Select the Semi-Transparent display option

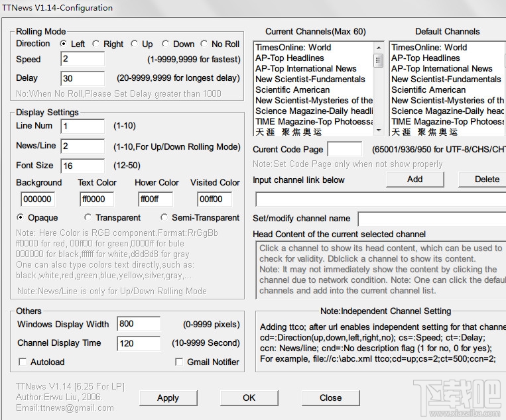(164, 217)
